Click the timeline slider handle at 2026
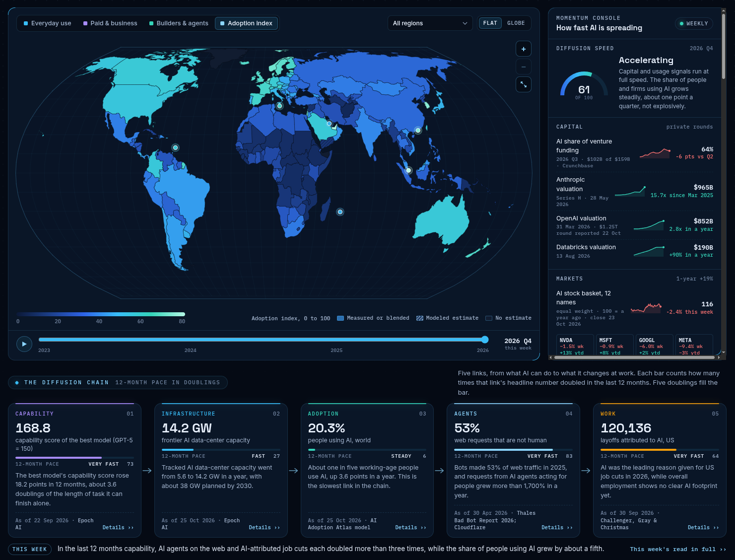This screenshot has height=560, width=735. point(485,340)
